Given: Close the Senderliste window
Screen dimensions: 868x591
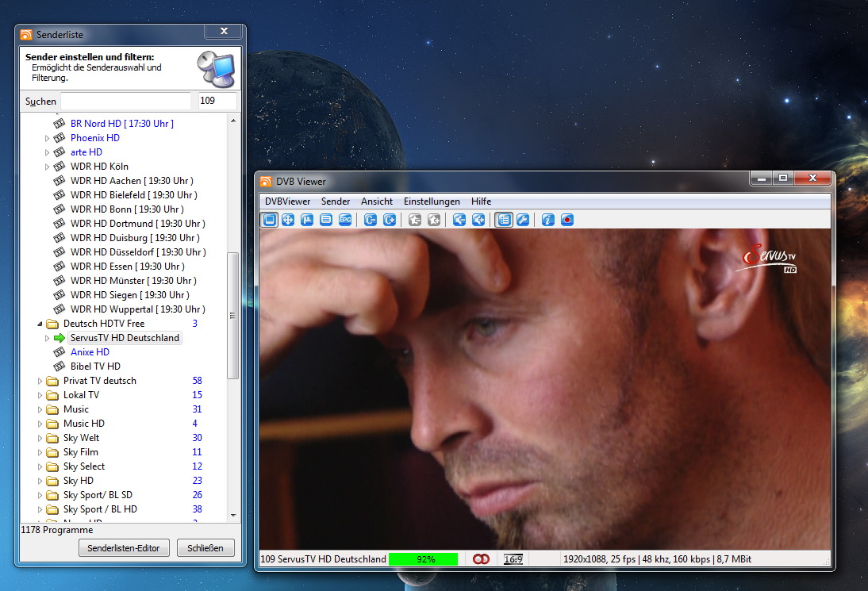Looking at the screenshot, I should point(224,32).
